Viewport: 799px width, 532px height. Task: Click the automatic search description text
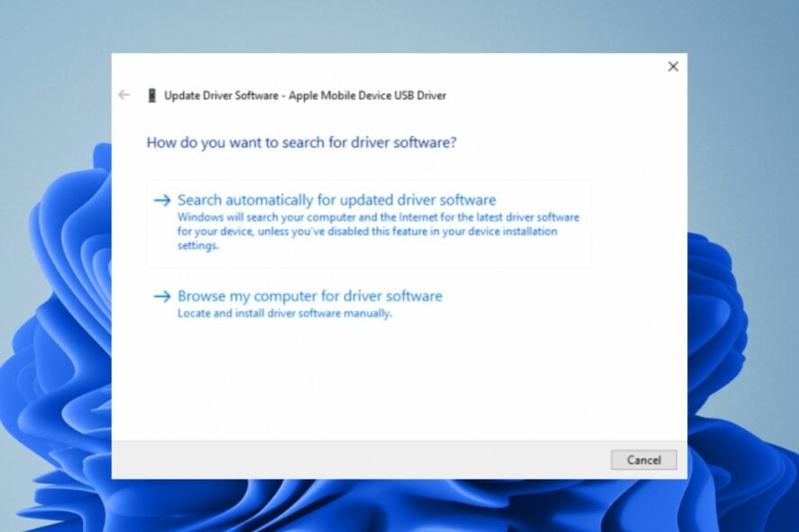point(377,231)
